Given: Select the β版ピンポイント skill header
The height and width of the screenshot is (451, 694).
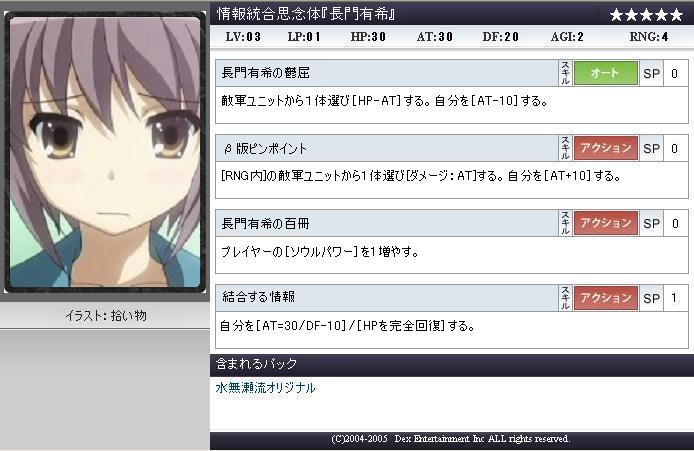Looking at the screenshot, I should [387, 148].
